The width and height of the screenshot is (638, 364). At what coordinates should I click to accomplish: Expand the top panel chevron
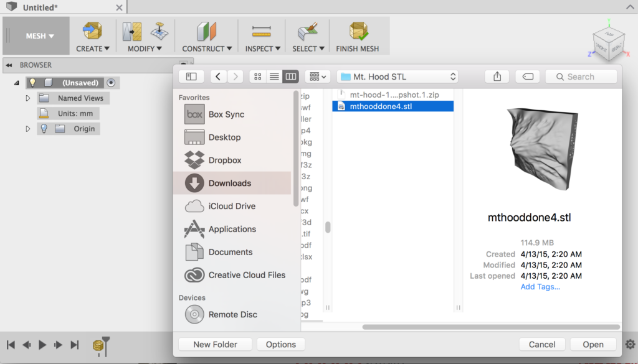pyautogui.click(x=629, y=7)
